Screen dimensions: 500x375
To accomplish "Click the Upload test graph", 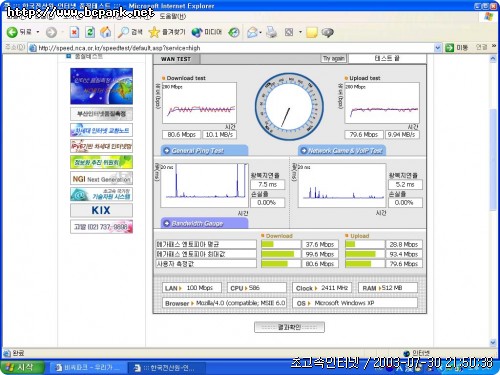I will click(382, 103).
